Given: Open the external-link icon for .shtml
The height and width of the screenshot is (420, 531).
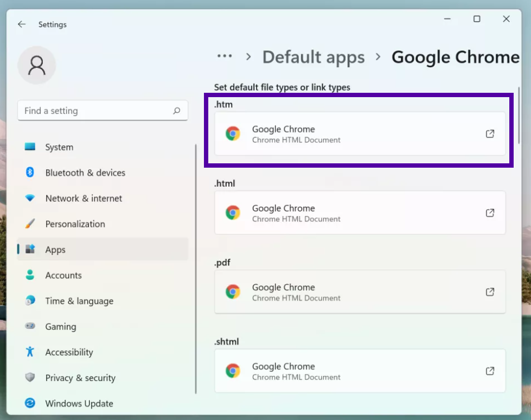Looking at the screenshot, I should [x=490, y=371].
